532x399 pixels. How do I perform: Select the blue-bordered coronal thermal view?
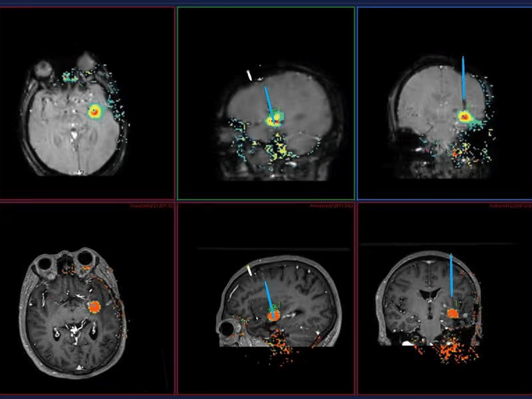444,103
